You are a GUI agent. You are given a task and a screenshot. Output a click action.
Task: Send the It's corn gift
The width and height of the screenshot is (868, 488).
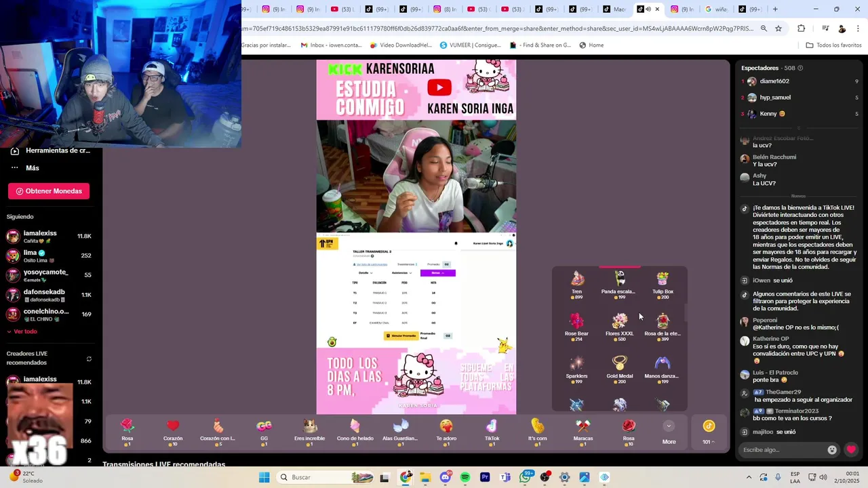(x=537, y=432)
